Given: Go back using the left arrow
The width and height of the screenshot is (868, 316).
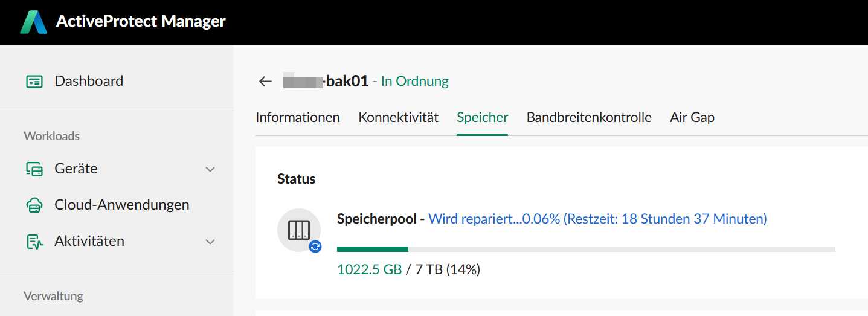Looking at the screenshot, I should coord(265,81).
